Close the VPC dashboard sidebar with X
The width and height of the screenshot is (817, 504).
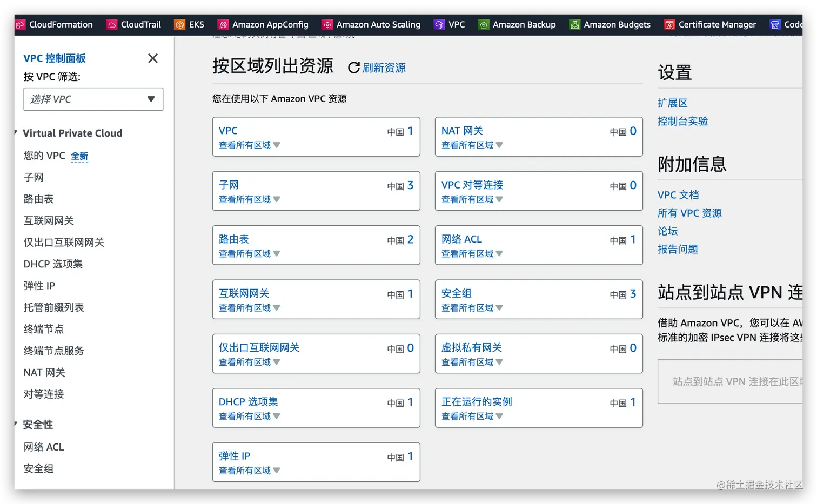[x=153, y=58]
